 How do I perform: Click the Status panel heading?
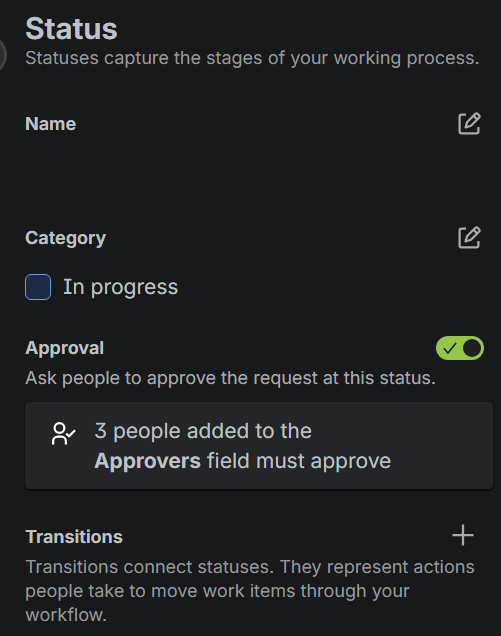point(71,29)
